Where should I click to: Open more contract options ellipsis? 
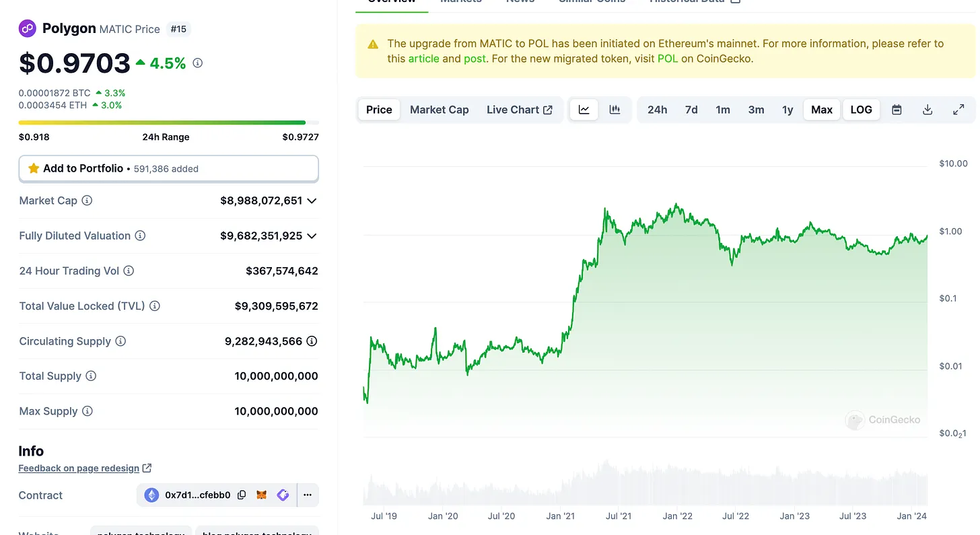[308, 495]
